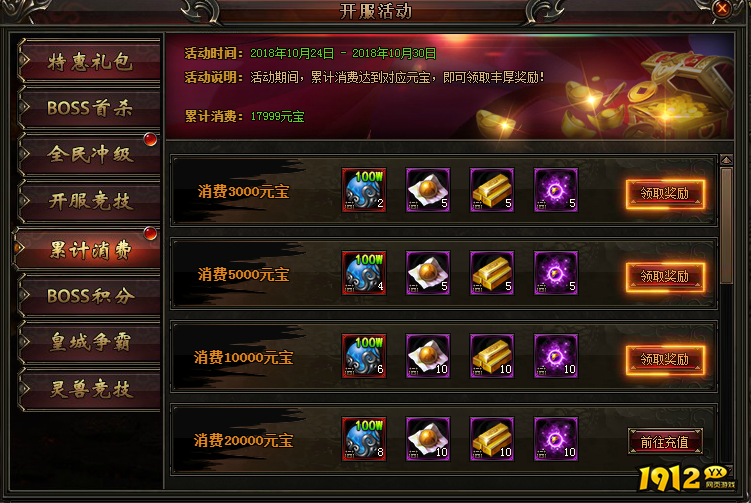Claim the 消费3000元宝 reward with 领取奖励
Viewport: 751px width, 503px height.
[x=665, y=194]
